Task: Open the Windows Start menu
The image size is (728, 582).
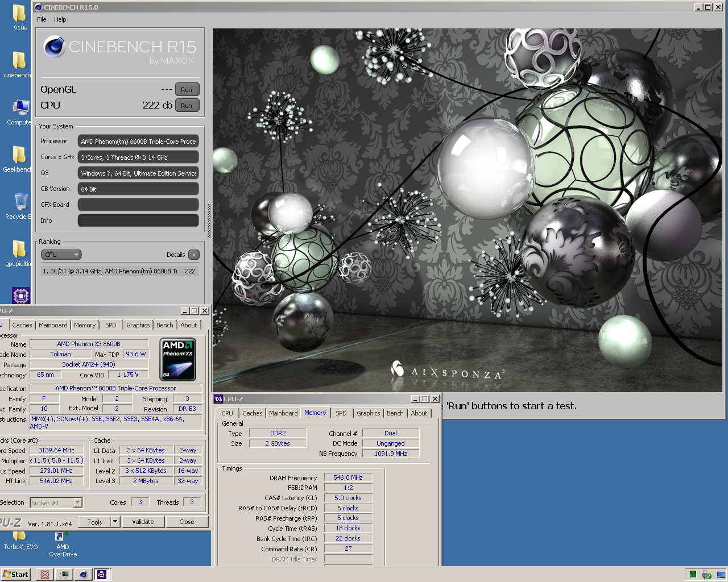Action: [x=15, y=575]
